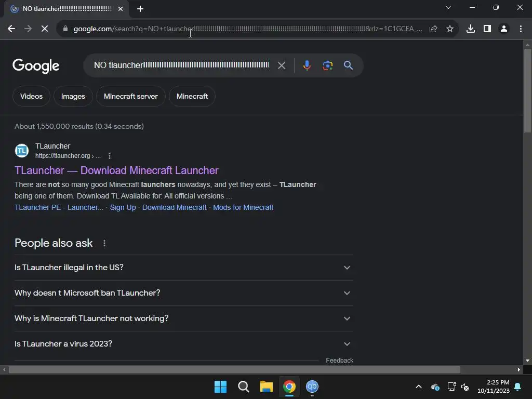The height and width of the screenshot is (399, 532).
Task: Select the Minecraft server filter chip
Action: tap(130, 96)
